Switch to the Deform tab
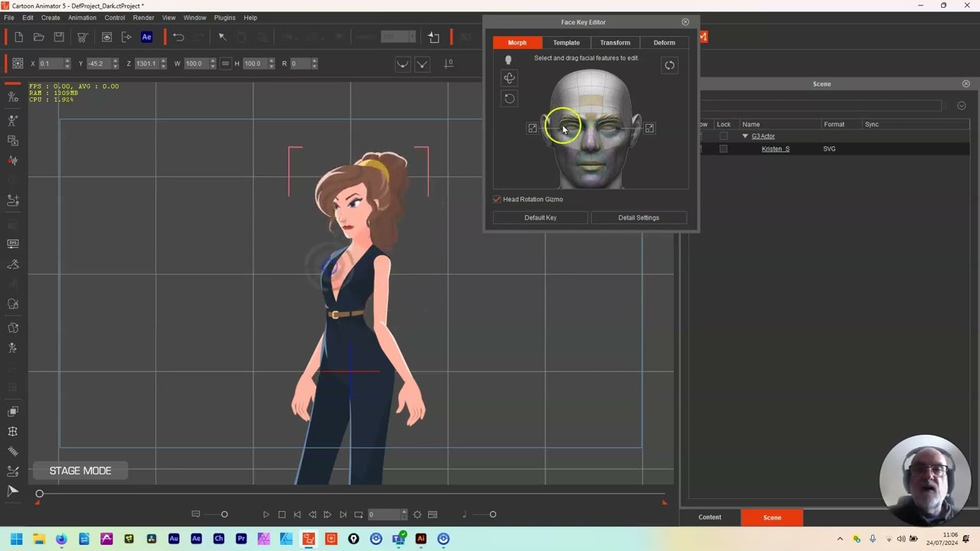This screenshot has height=551, width=980. (x=665, y=43)
